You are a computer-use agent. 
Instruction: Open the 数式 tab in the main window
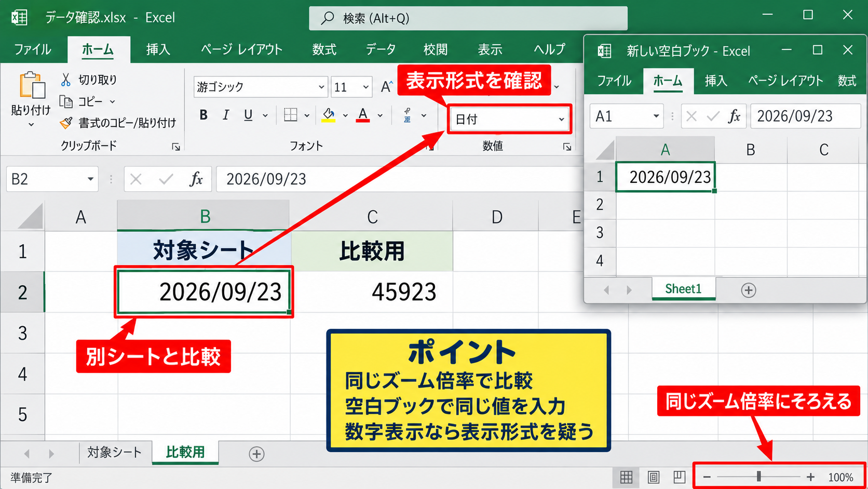[324, 49]
